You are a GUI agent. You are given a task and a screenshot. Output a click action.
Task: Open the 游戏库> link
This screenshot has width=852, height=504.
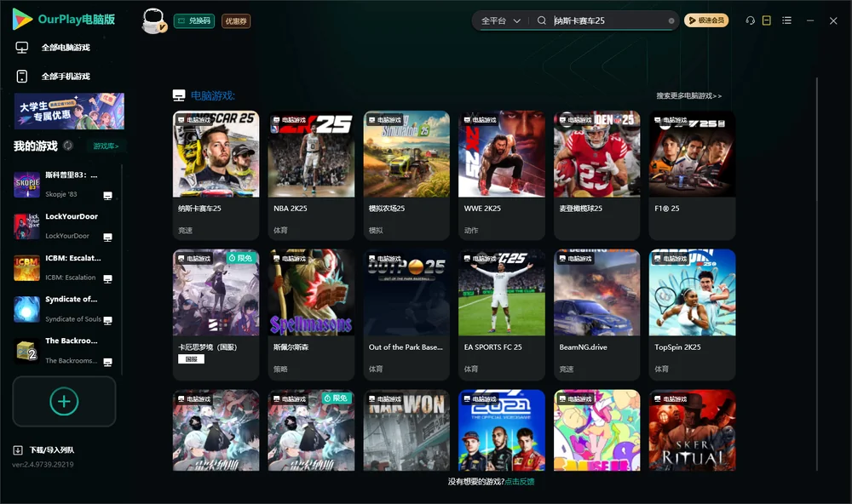pos(106,146)
